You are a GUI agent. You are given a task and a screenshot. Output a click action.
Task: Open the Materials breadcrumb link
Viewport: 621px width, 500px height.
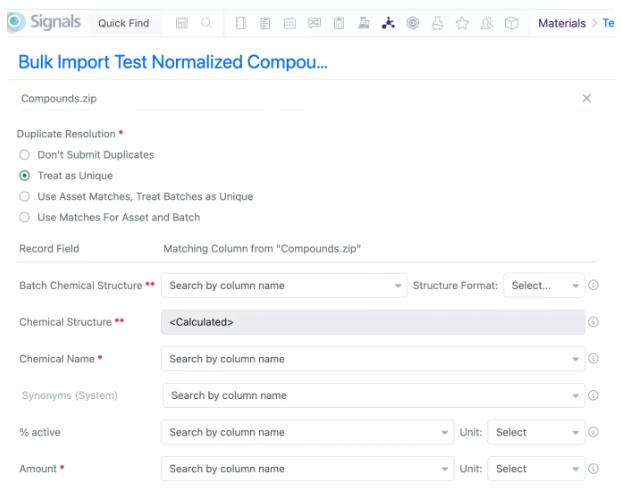tap(561, 23)
